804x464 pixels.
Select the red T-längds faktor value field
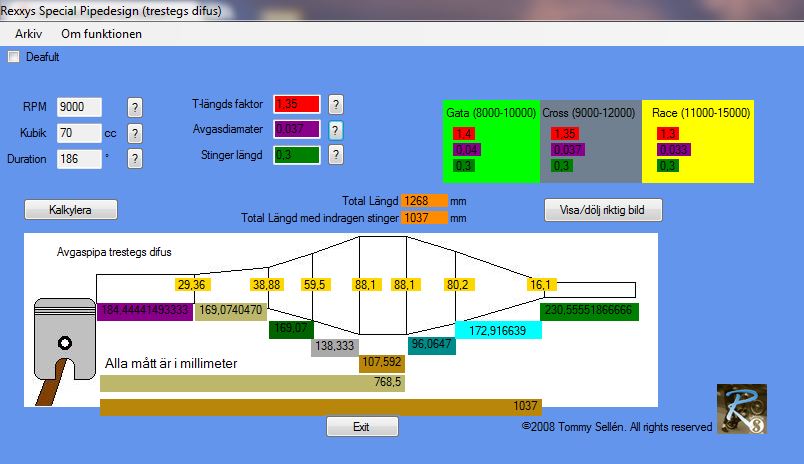point(297,104)
